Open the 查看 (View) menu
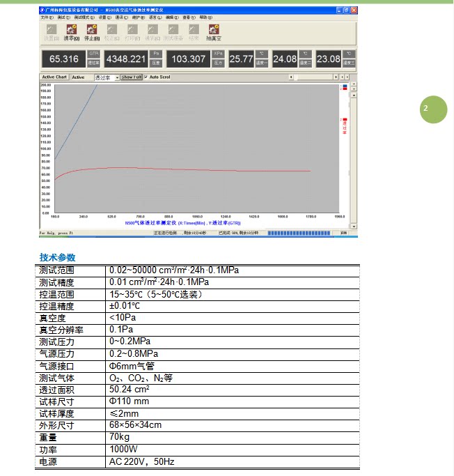The width and height of the screenshot is (454, 476). coord(189,17)
